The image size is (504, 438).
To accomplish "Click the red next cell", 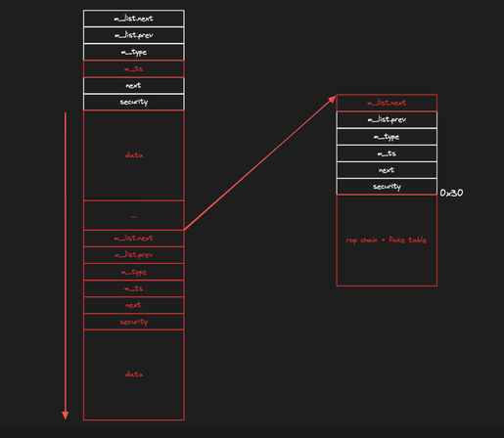I will tap(134, 305).
